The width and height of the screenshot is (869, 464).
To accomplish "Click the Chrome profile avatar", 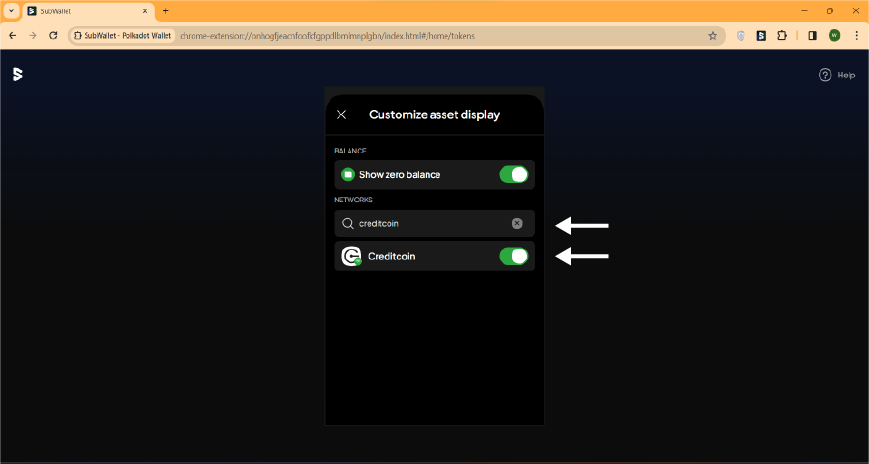I will pos(835,35).
